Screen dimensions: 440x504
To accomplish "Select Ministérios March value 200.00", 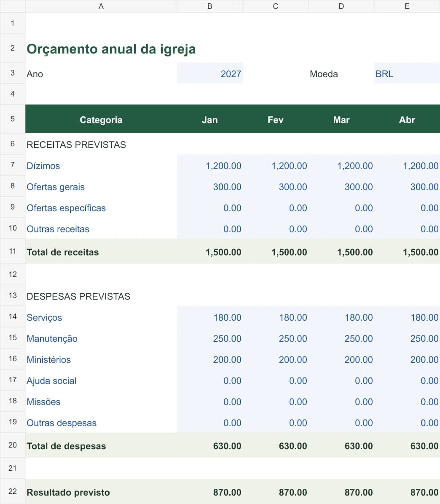I will point(341,359).
